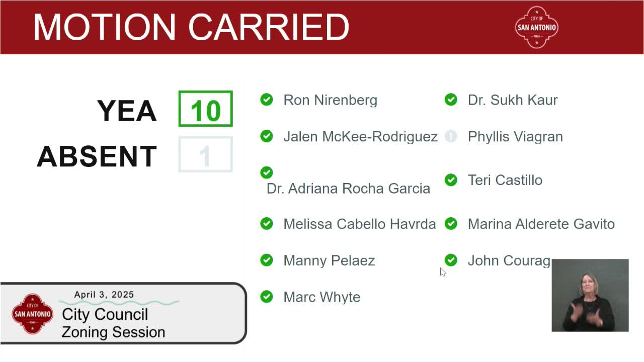Click the checkmark next to Jalen McKee-Rodriguez
Viewport: 644px width, 362px height.
(267, 136)
